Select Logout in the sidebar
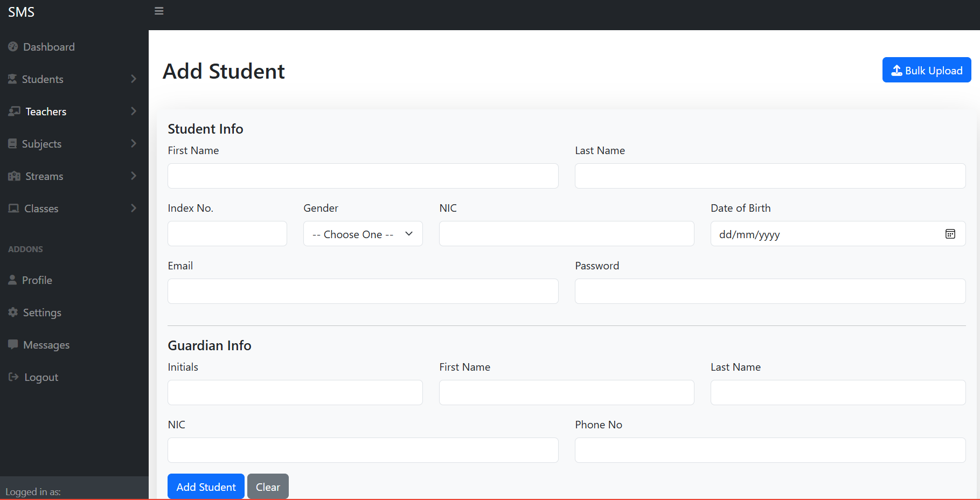 [74, 377]
